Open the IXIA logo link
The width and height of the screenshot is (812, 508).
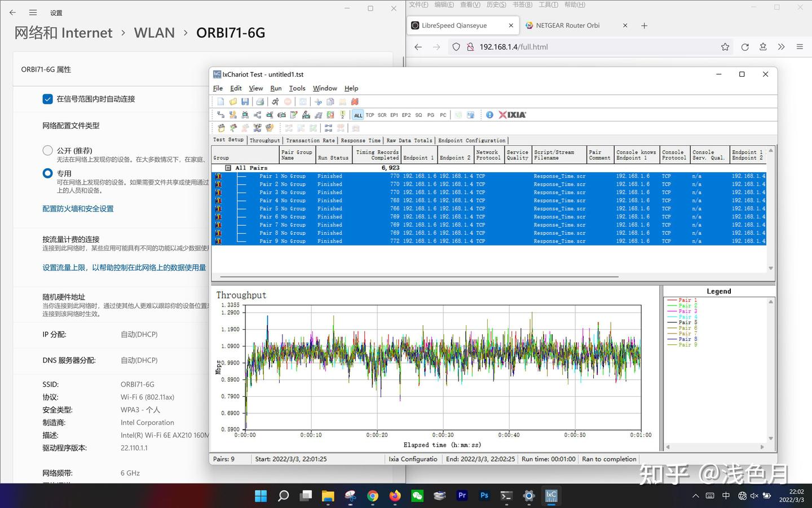click(x=512, y=115)
